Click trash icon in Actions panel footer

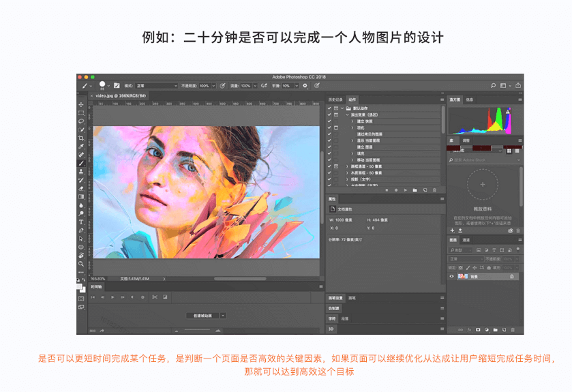(434, 190)
